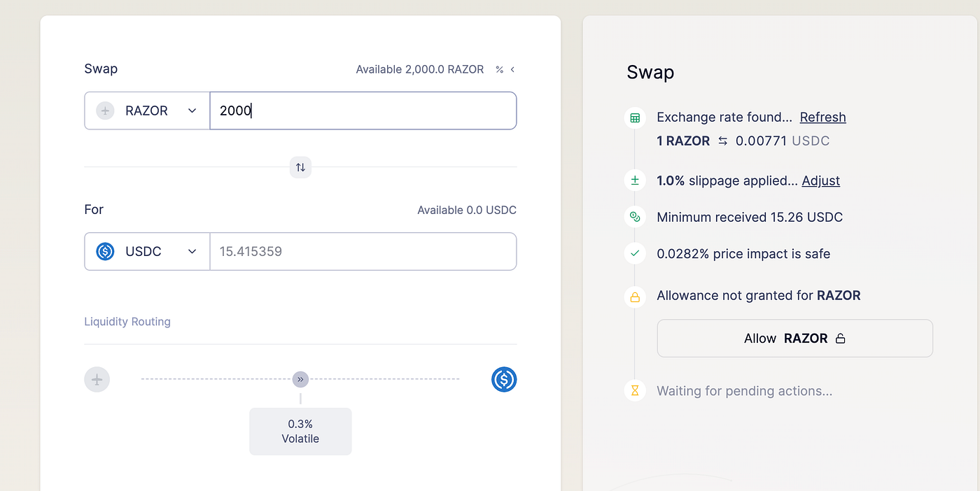Click the double-arrow routing node icon

300,379
